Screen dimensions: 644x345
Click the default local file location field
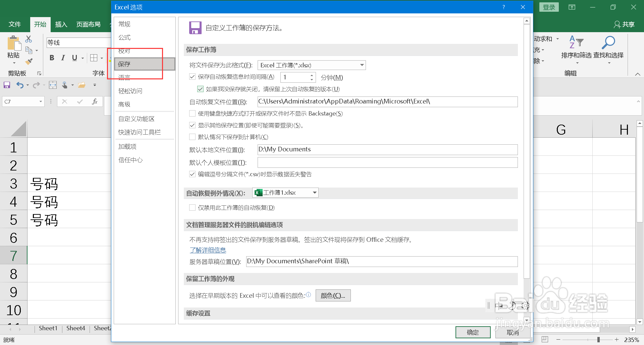tap(387, 149)
